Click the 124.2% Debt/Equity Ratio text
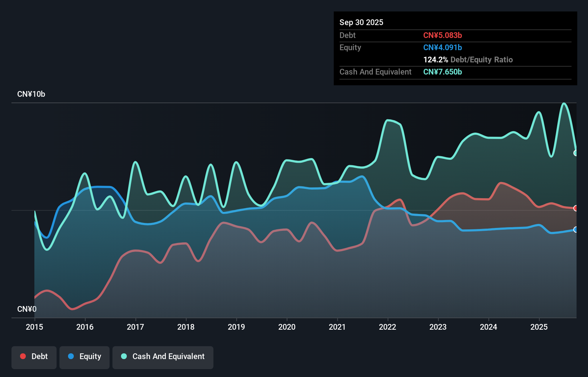 click(x=468, y=60)
